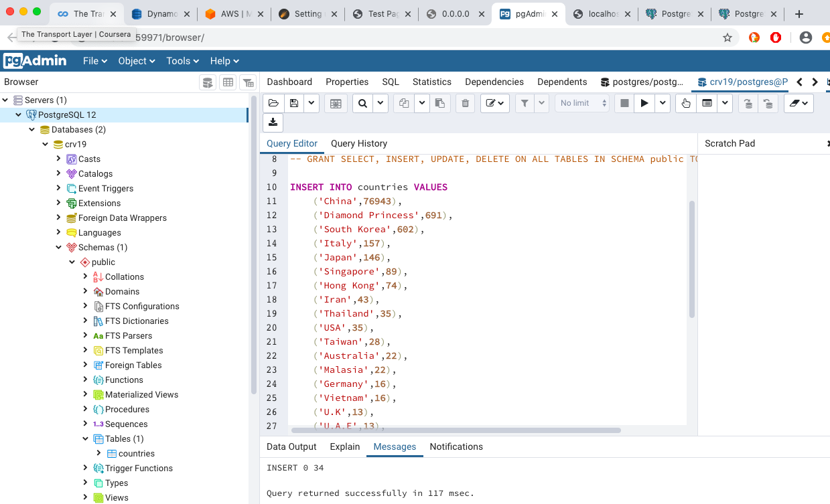The height and width of the screenshot is (504, 830).
Task: Expand the Casts tree node
Action: [58, 159]
